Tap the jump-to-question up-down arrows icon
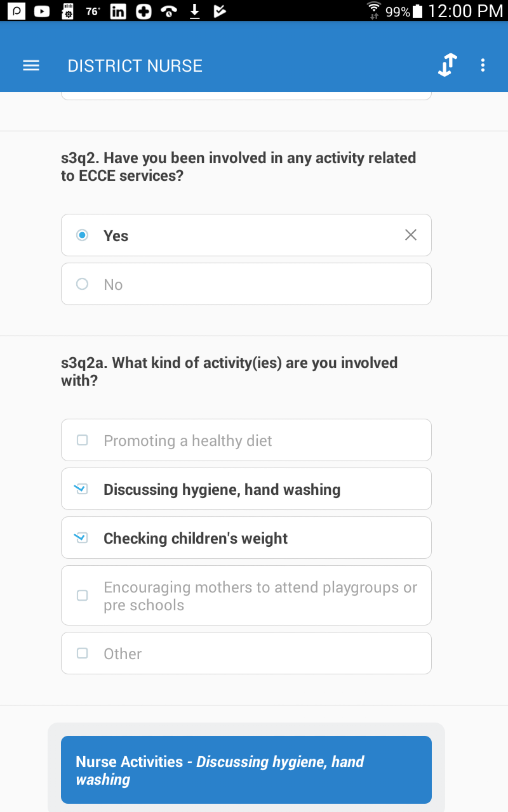The width and height of the screenshot is (508, 812). click(447, 65)
